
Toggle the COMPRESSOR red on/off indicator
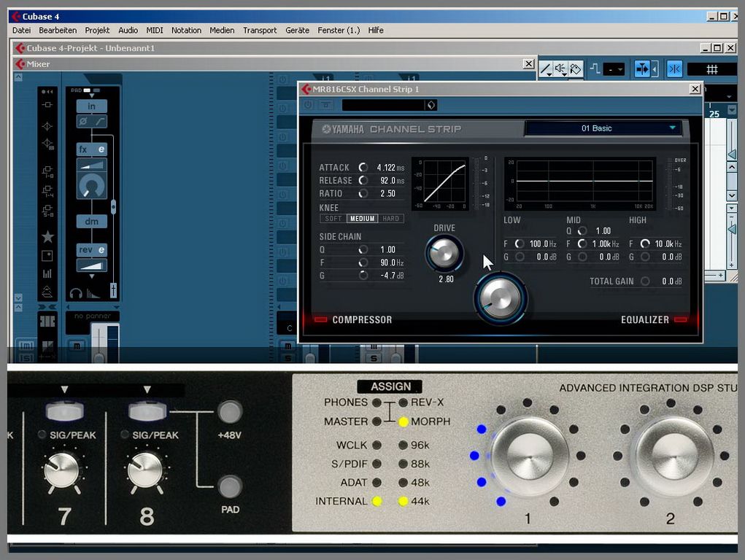[x=321, y=319]
